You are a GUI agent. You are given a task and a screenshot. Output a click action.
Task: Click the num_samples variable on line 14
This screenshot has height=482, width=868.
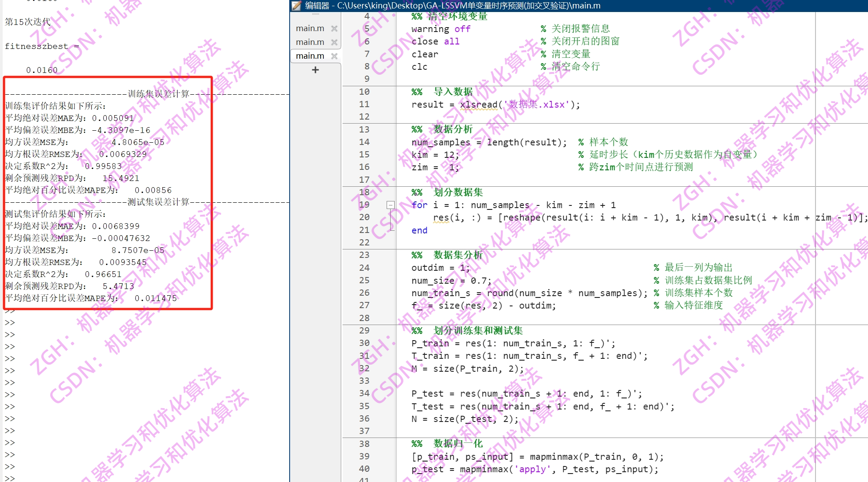440,142
